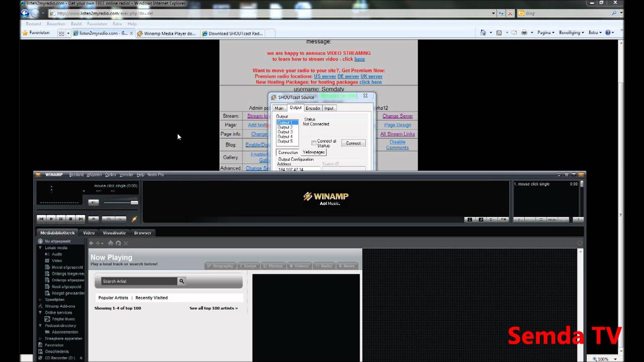
Task: Open the Biography tab in Now Playing
Action: 220,266
